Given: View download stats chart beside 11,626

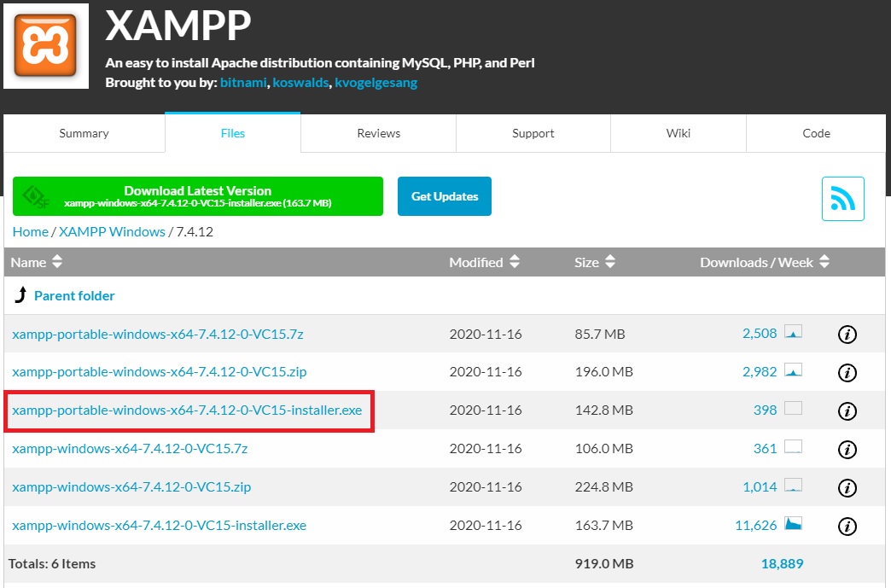Looking at the screenshot, I should tap(793, 523).
